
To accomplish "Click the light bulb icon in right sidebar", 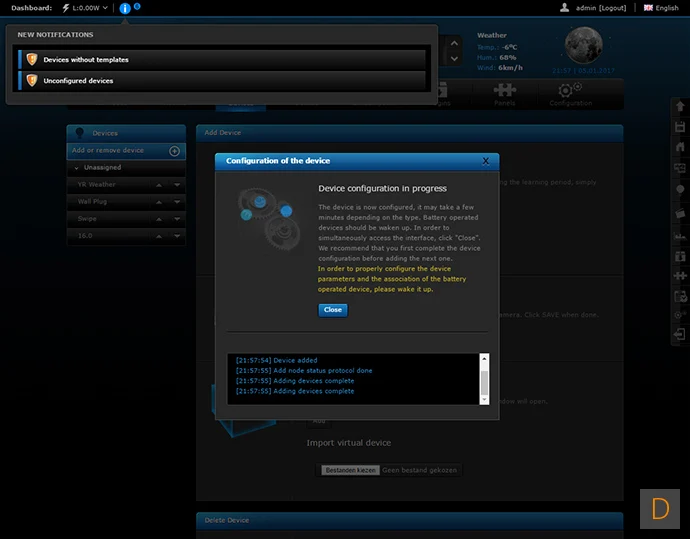I will [x=680, y=190].
